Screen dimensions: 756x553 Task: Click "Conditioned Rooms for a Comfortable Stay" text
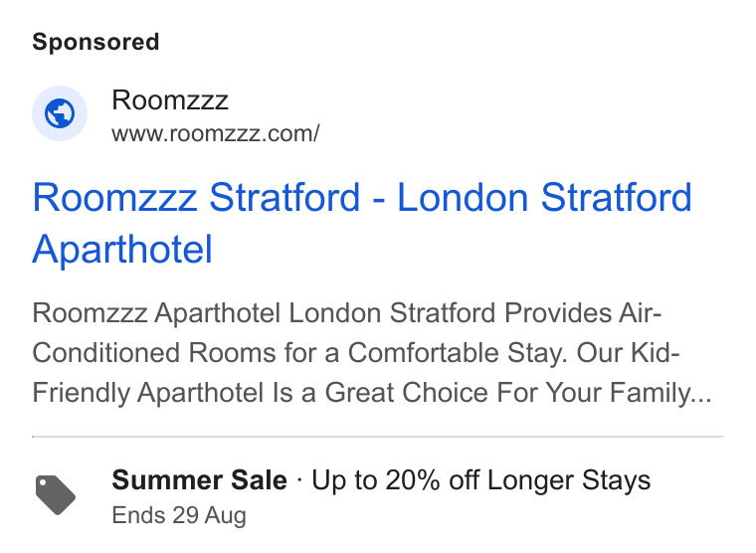point(297,352)
